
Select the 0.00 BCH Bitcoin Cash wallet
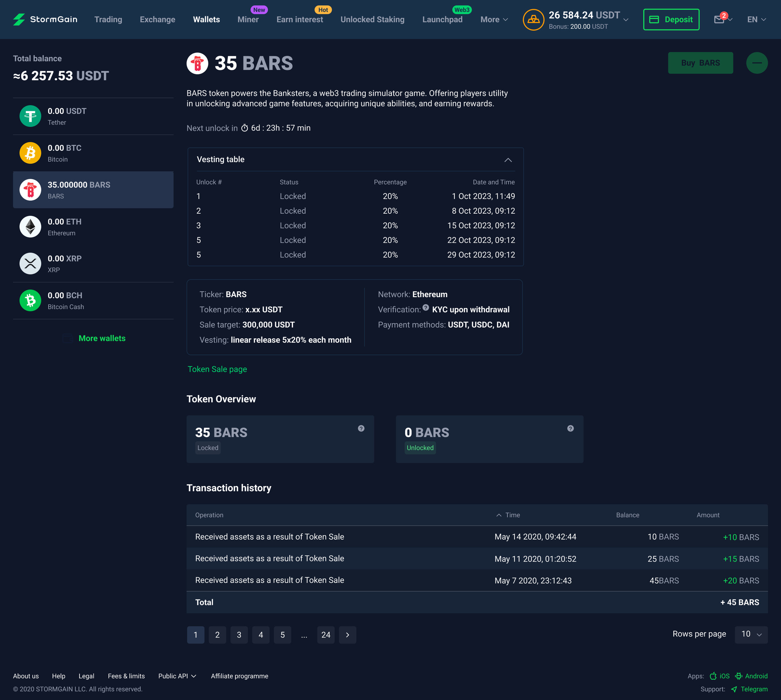pos(93,300)
